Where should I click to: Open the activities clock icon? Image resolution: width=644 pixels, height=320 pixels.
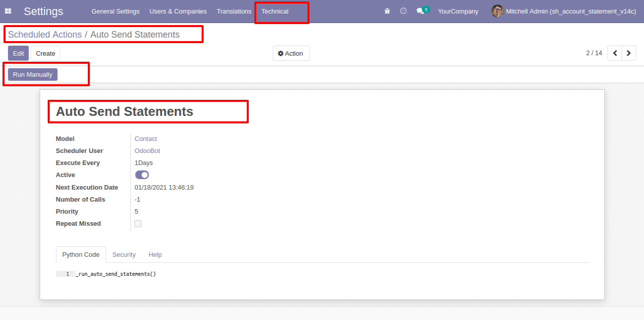click(403, 11)
